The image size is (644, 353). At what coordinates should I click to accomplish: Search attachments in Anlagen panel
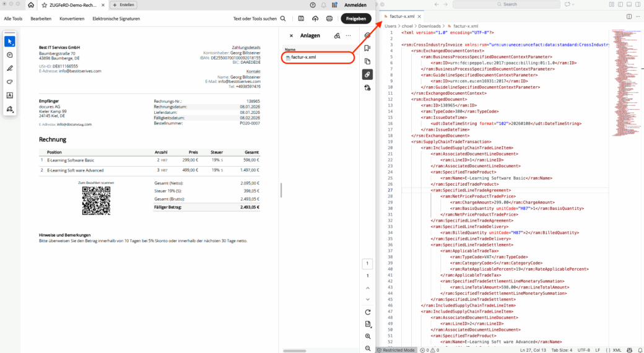(x=337, y=36)
